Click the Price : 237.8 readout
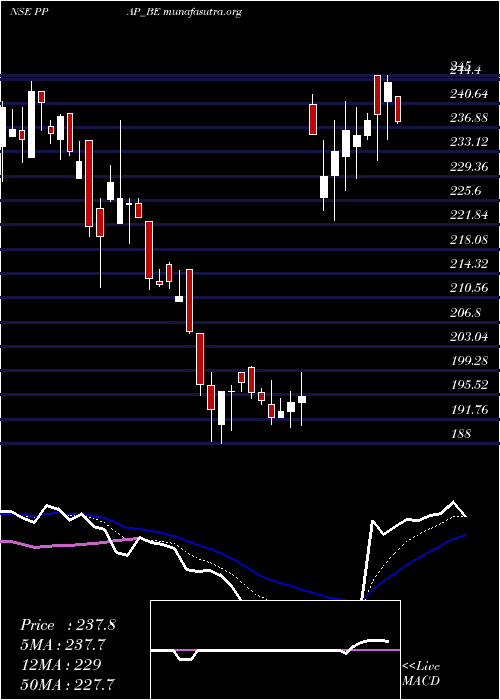The width and height of the screenshot is (500, 700). point(68,625)
